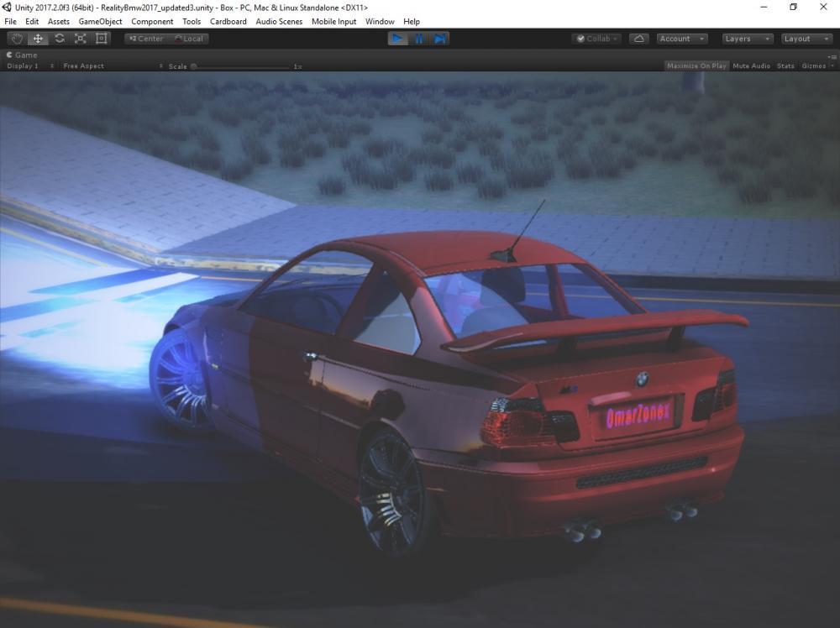
Task: Advance one frame with Step button
Action: (x=439, y=39)
